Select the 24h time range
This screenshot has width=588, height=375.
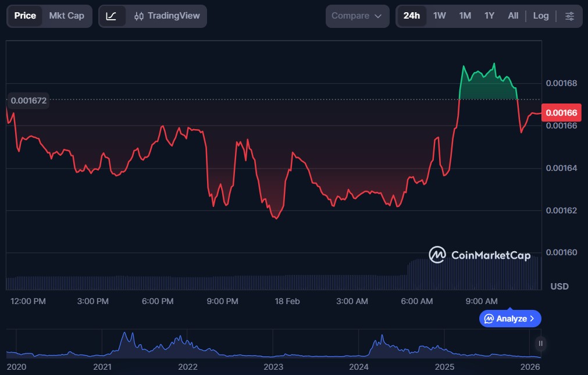[x=411, y=16]
